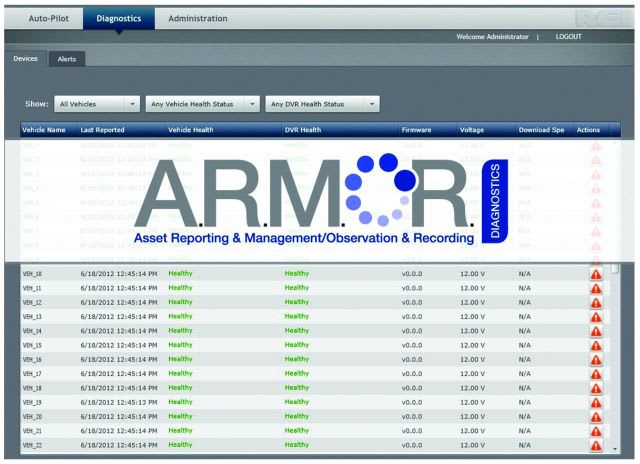Click DVR Health status for VEH_14

point(297,331)
